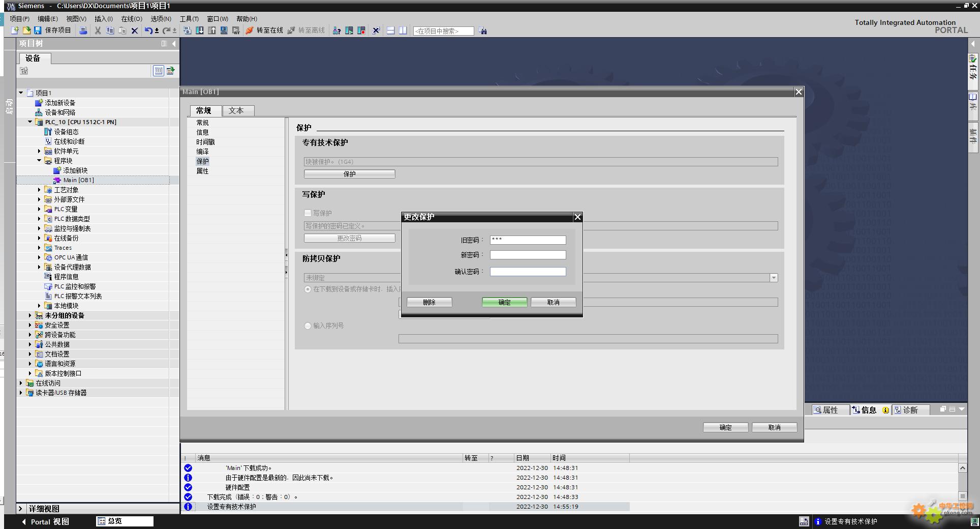
Task: Expand the 工艺对象 tree node
Action: (x=39, y=190)
